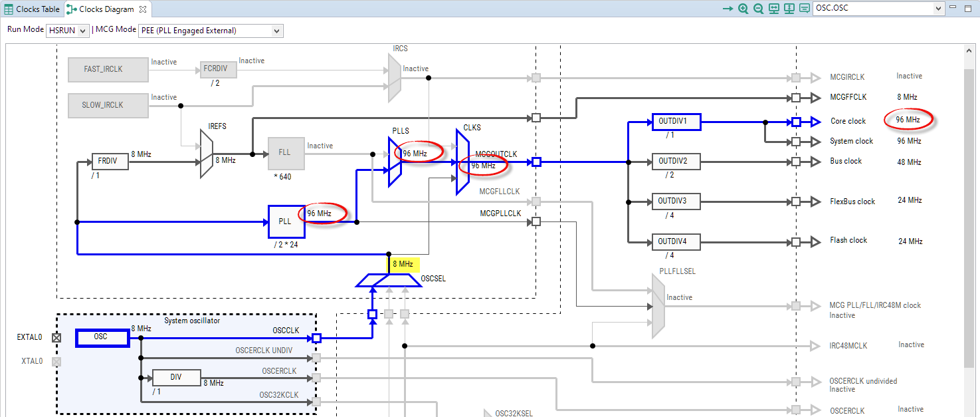The height and width of the screenshot is (417, 980).
Task: Fit diagram to width using toolbar icon
Action: coord(774,9)
